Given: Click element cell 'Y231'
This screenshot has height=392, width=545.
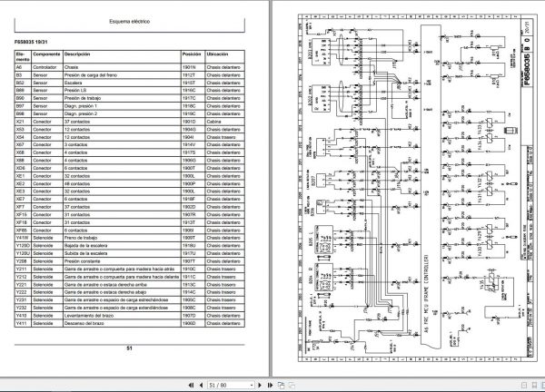Looking at the screenshot, I should coord(23,300).
